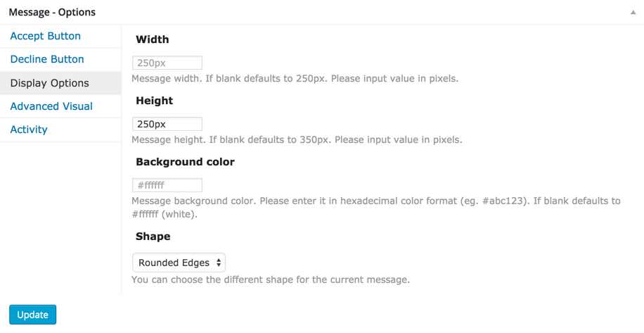
Task: Go to the Advanced Visual tab
Action: point(51,106)
